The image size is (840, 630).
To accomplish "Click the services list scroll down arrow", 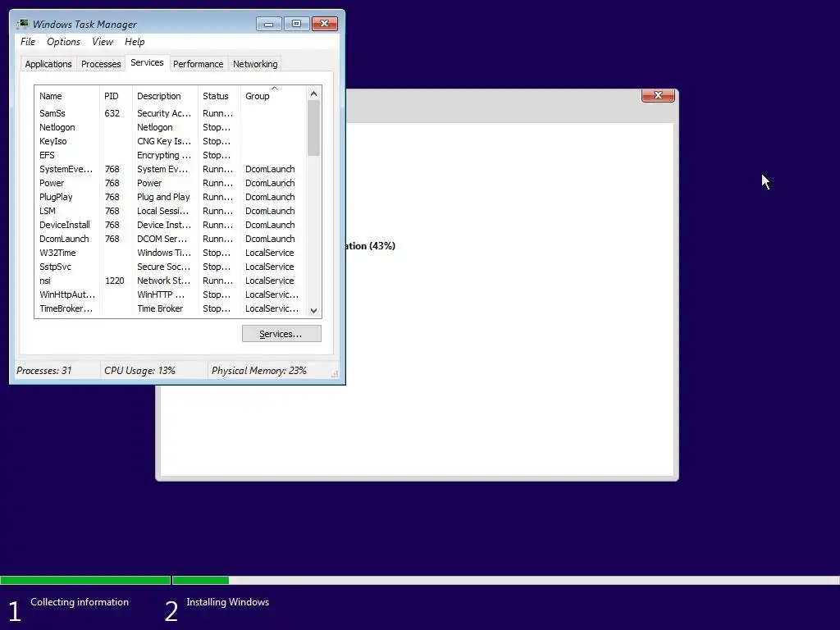I will coord(314,311).
